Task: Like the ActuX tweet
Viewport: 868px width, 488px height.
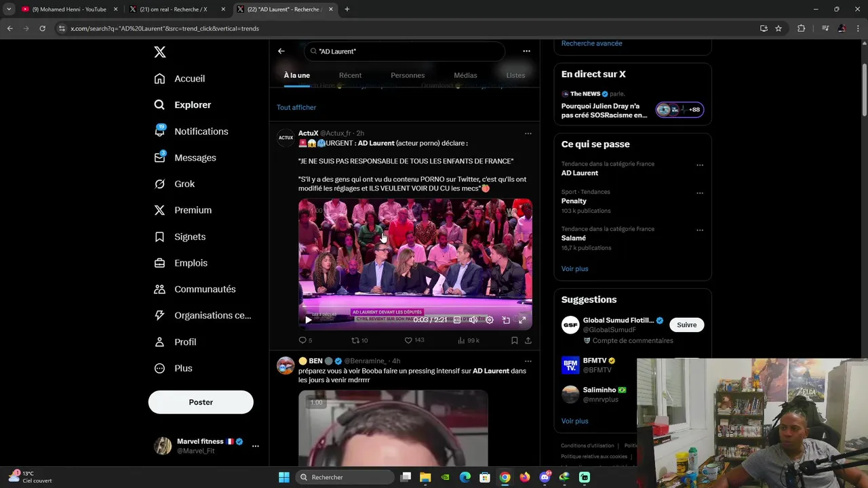Action: (414, 340)
